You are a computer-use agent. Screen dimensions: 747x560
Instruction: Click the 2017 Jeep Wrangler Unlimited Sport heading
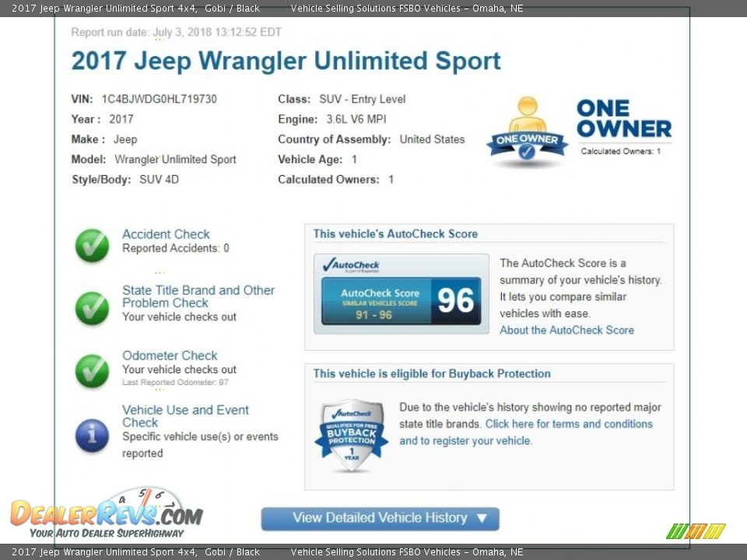[x=286, y=61]
